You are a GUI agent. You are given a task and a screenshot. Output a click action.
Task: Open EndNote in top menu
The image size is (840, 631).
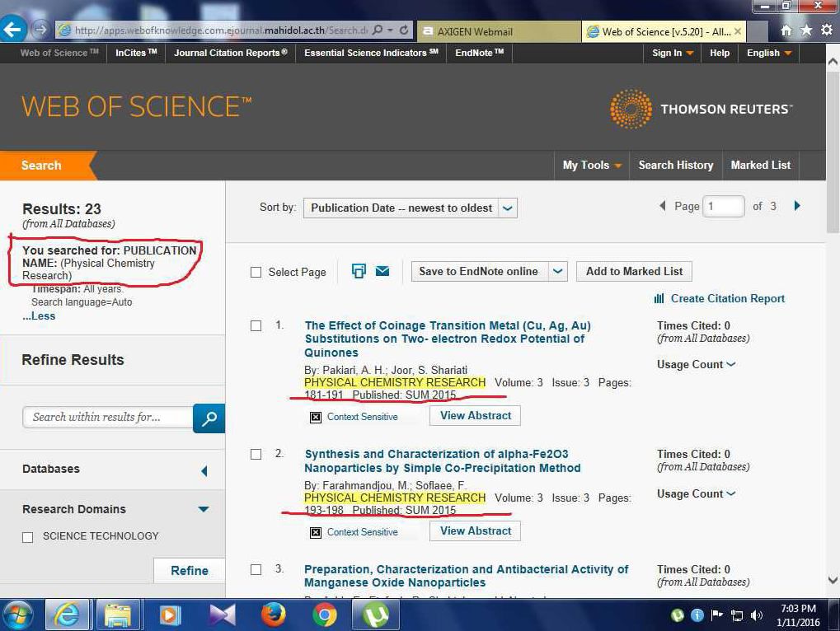point(480,53)
